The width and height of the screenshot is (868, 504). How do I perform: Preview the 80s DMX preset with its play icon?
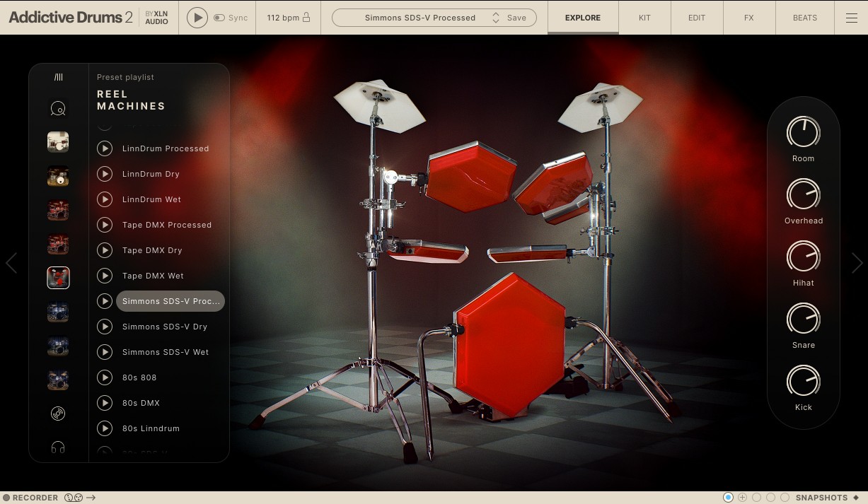point(105,403)
